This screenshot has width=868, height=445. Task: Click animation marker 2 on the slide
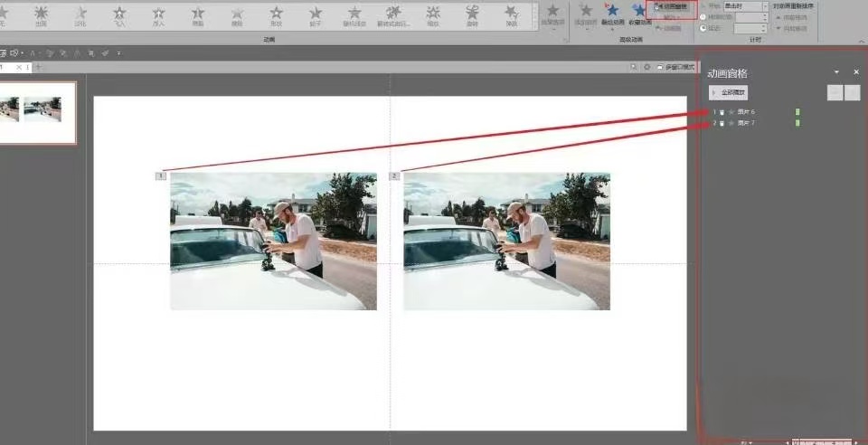394,175
